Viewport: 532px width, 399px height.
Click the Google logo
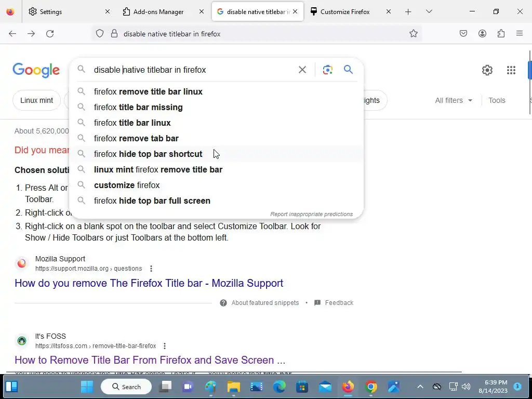[36, 71]
